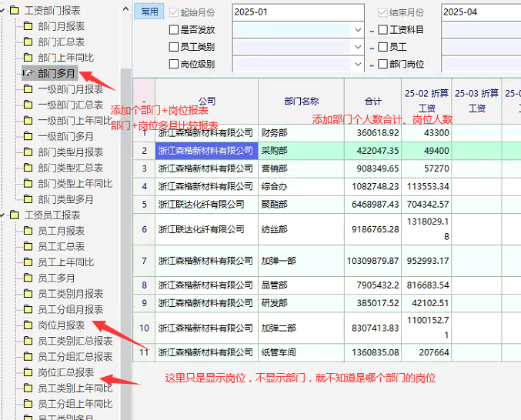Click folder icon beside 员工月报表
The height and width of the screenshot is (420, 521).
pyautogui.click(x=28, y=231)
